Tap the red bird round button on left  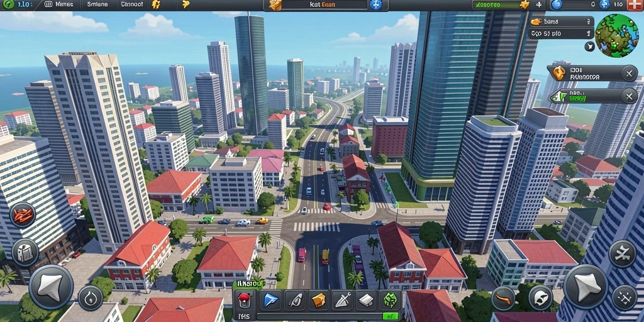[x=23, y=215]
